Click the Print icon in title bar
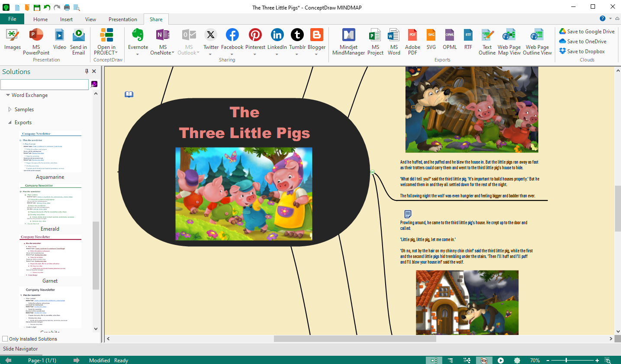 [67, 7]
